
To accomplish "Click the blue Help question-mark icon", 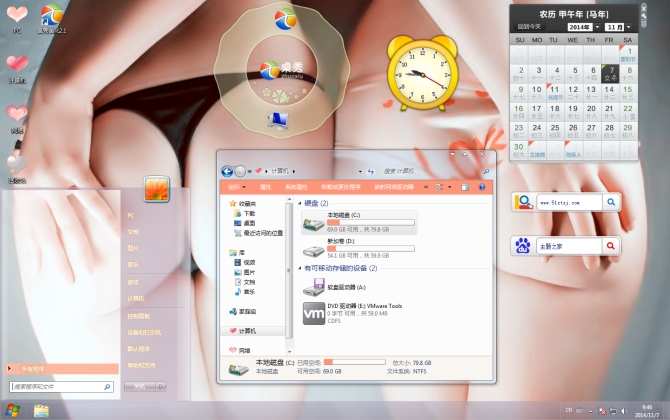I will 482,187.
